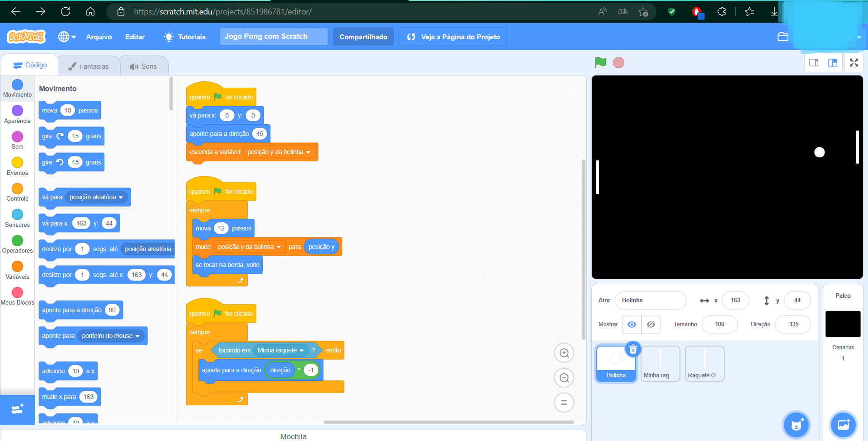Click the browser address bar URL
The height and width of the screenshot is (441, 868).
pyautogui.click(x=222, y=12)
